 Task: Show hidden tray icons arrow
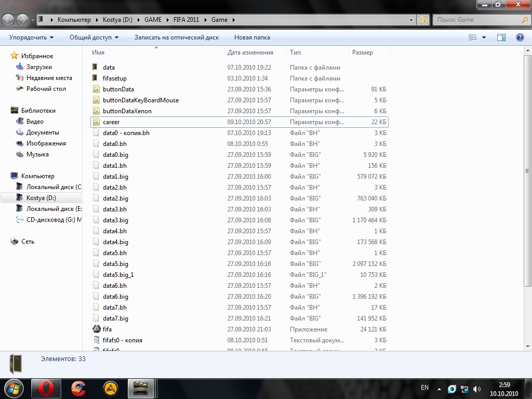click(439, 389)
